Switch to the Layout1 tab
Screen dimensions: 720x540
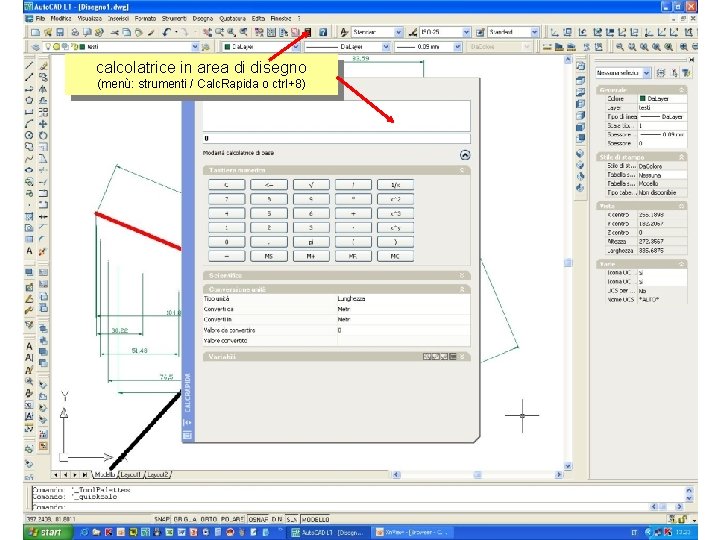130,474
